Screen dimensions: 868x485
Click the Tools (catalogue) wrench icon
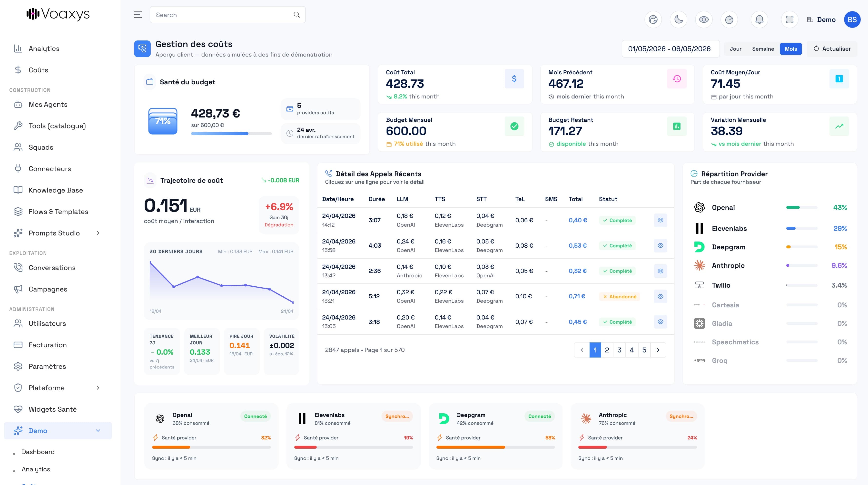[x=18, y=126]
